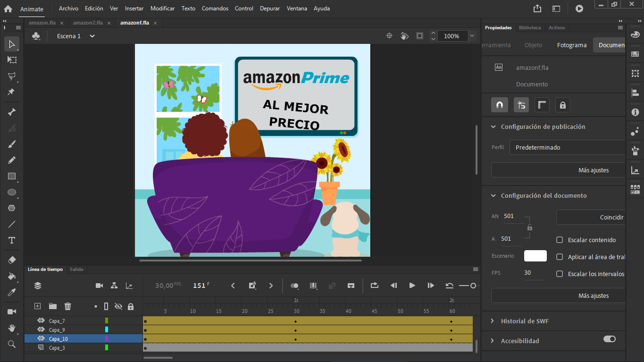Click the Home icon
644x362 pixels.
8,8
